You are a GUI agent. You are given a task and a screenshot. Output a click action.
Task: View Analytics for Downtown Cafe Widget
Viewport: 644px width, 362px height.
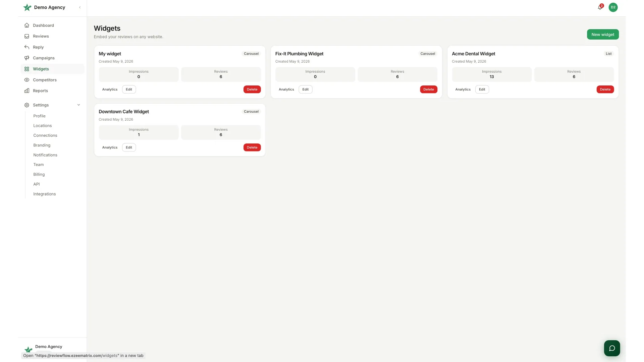click(x=110, y=147)
